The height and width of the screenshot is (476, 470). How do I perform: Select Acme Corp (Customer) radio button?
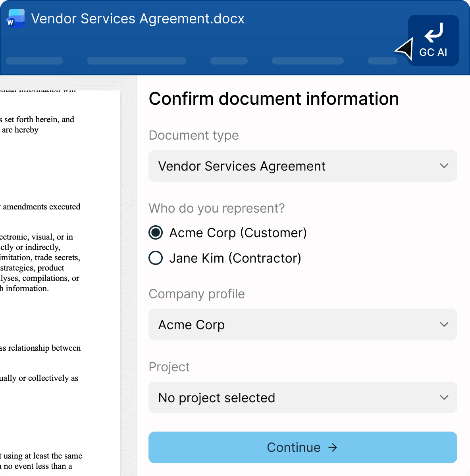tap(156, 232)
